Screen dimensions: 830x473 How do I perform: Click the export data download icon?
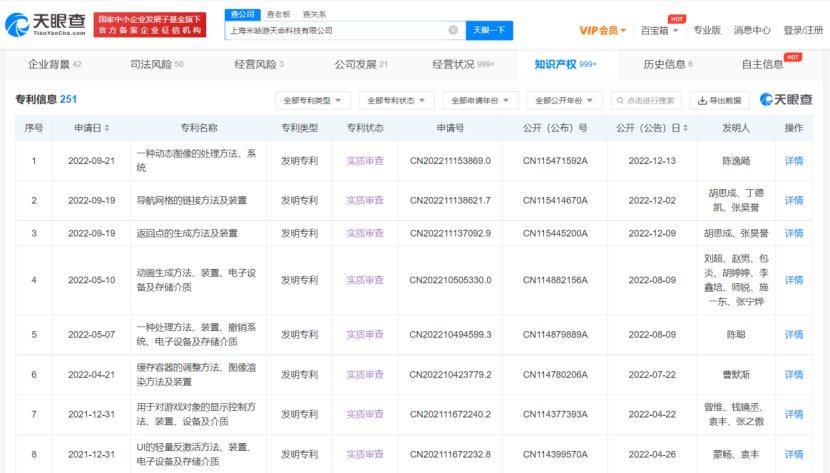(x=702, y=101)
